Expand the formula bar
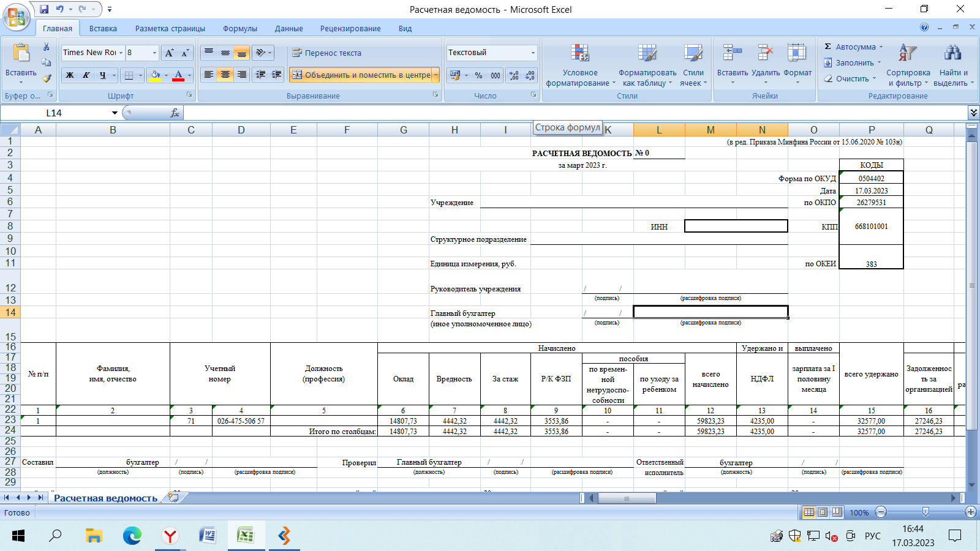The image size is (980, 551). (974, 113)
